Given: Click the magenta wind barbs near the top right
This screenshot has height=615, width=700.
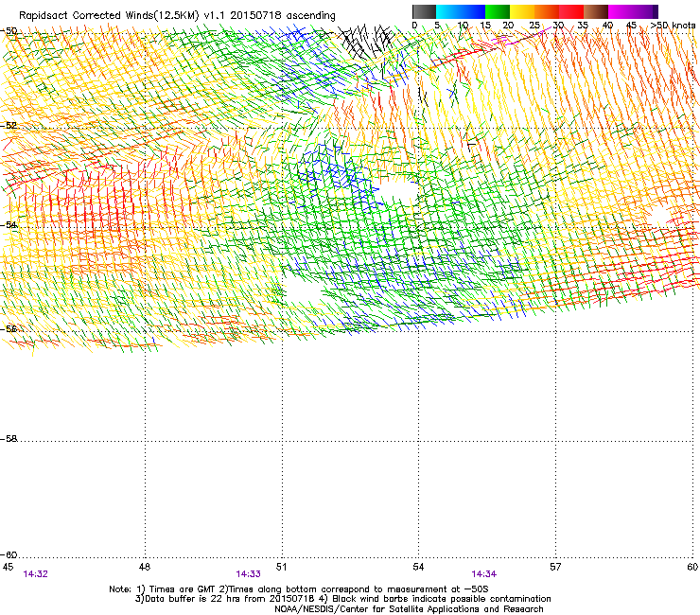Looking at the screenshot, I should pos(520,37).
